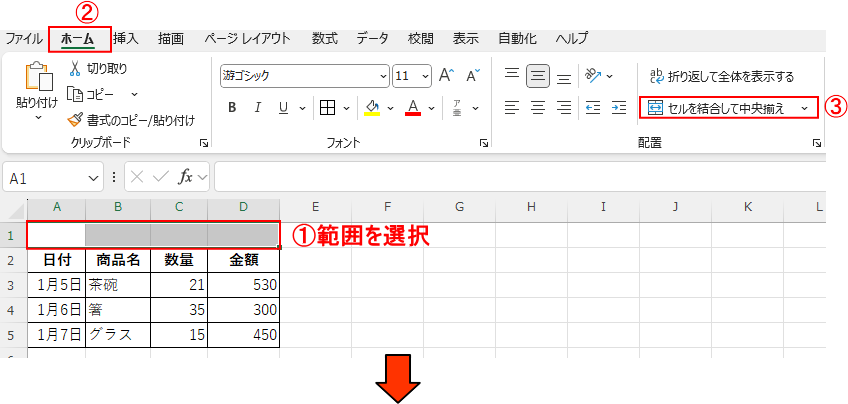This screenshot has height=404, width=848.
Task: Click the insert function fx icon
Action: coord(186,177)
